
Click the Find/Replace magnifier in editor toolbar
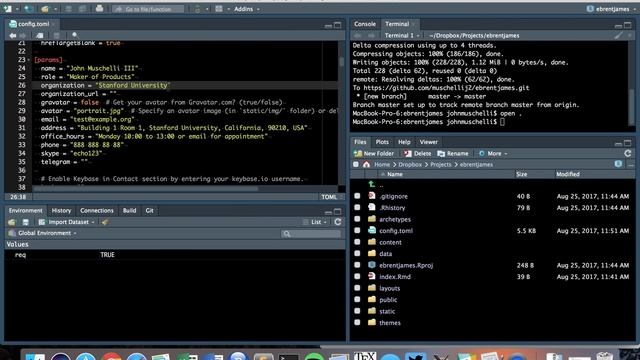75,36
